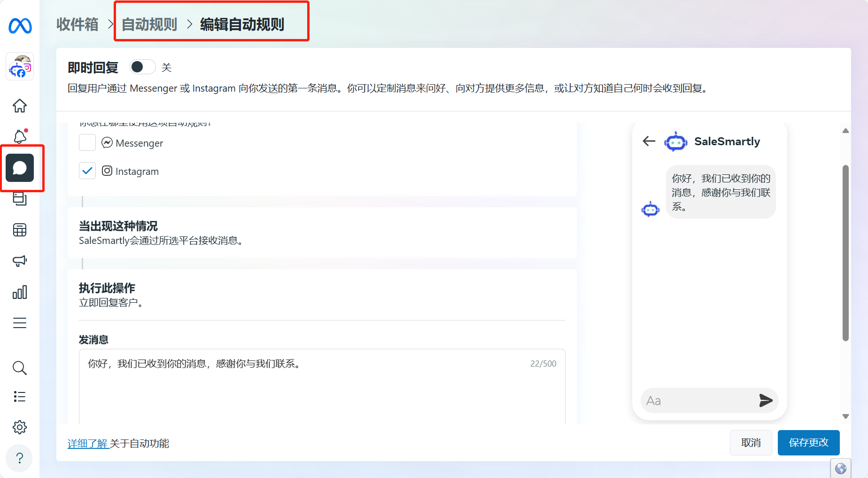Click the send arrow in chat preview
The width and height of the screenshot is (868, 478).
[x=766, y=400]
